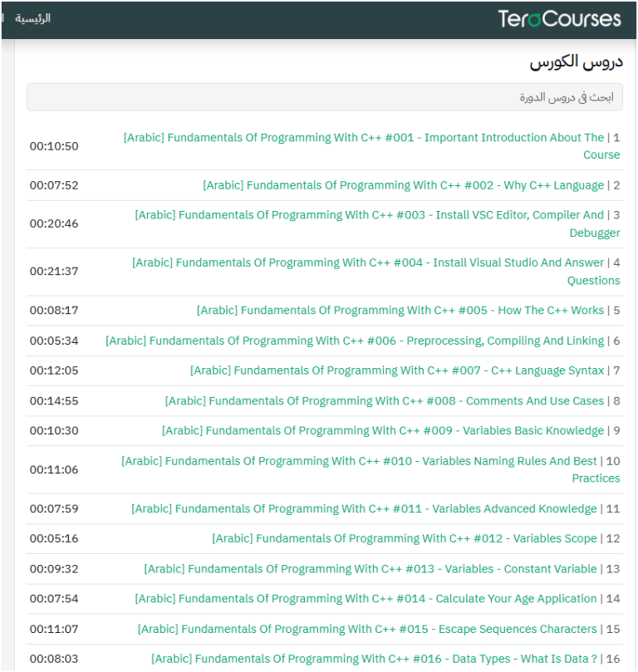The image size is (638, 672).
Task: Select lesson #013 Variables - Constant Variable
Action: (371, 569)
